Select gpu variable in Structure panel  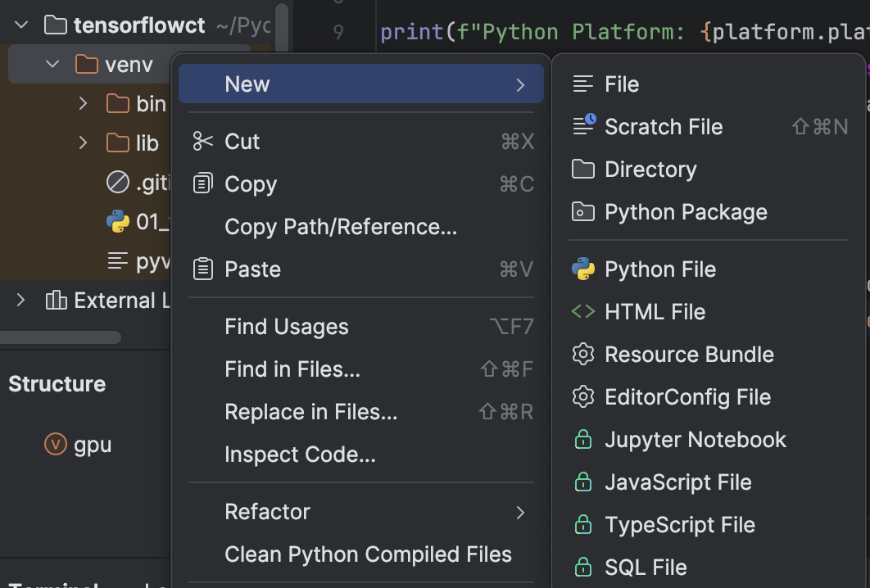tap(93, 445)
